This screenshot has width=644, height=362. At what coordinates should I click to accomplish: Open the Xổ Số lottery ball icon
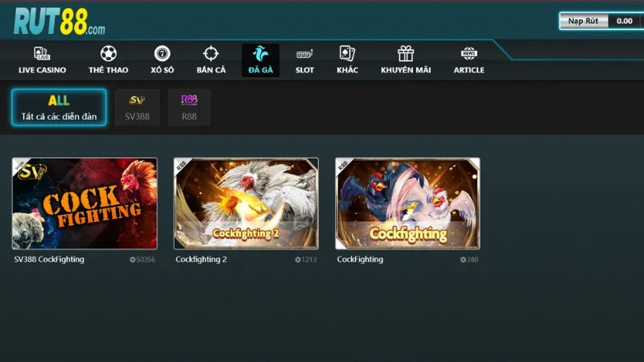163,53
